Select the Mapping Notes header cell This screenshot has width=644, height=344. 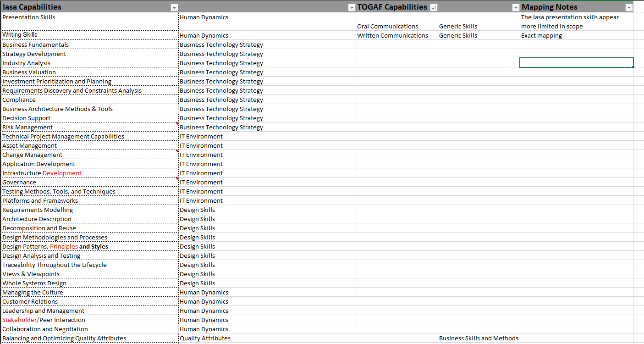point(577,7)
